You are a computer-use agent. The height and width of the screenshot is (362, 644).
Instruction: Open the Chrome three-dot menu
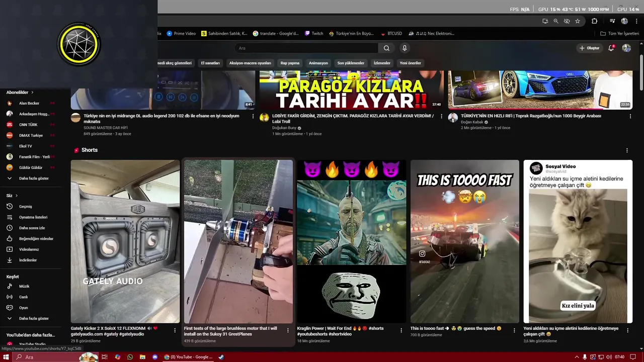click(x=636, y=21)
